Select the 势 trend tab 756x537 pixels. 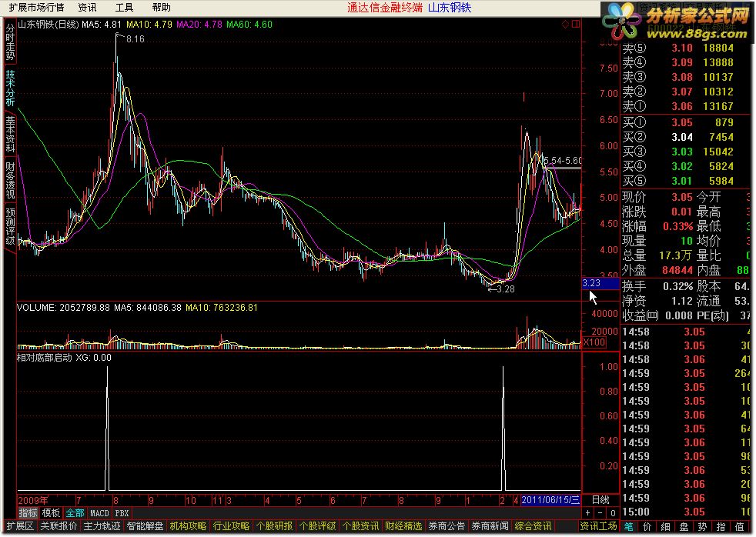[702, 526]
